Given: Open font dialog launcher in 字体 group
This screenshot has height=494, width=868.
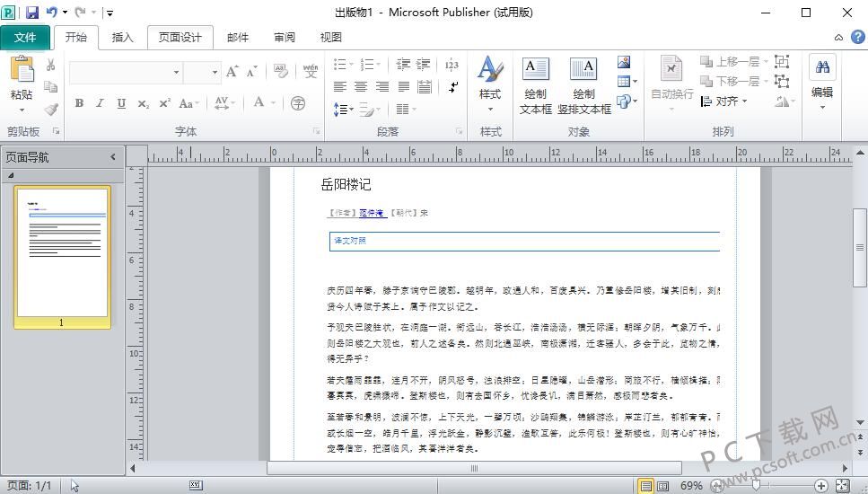Looking at the screenshot, I should (x=316, y=131).
